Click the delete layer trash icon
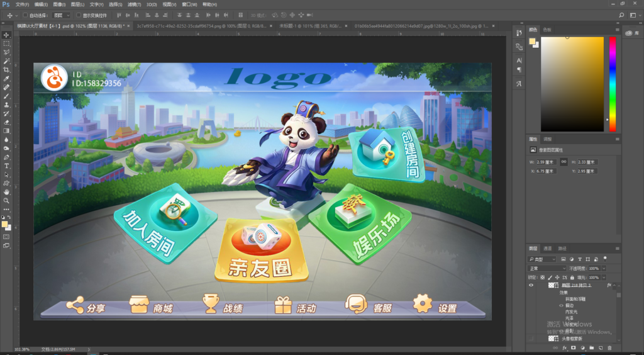644x355 pixels. click(x=609, y=347)
